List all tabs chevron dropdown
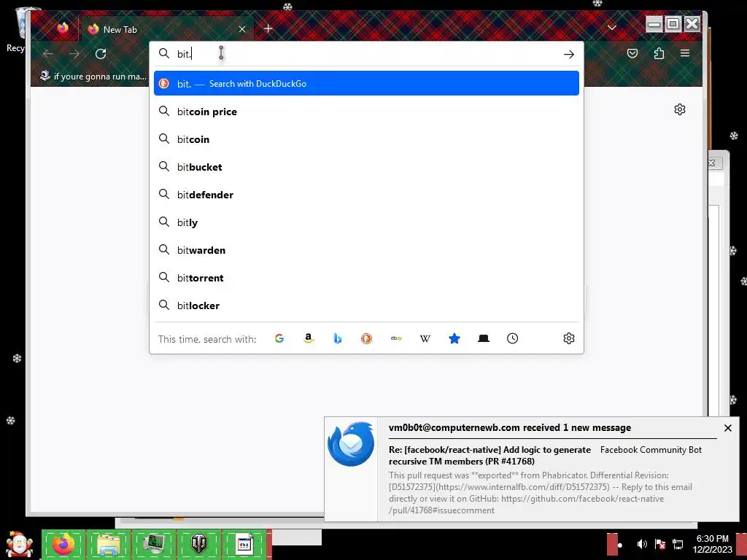The height and width of the screenshot is (560, 747). click(612, 28)
